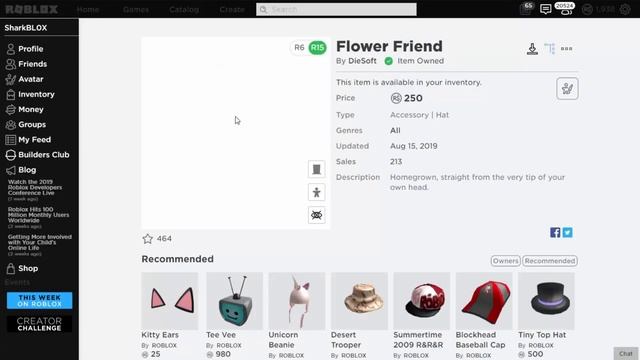Click the 3D view icon in the preview

(x=316, y=215)
